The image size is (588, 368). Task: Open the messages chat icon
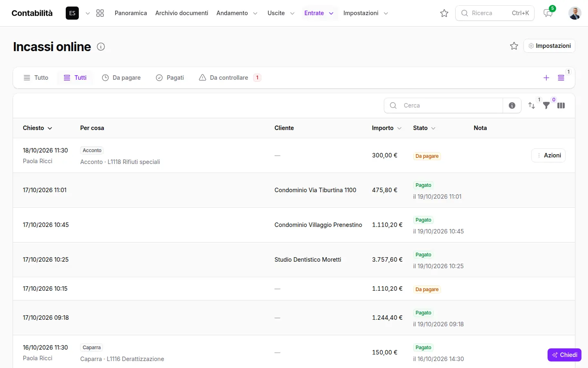[548, 13]
